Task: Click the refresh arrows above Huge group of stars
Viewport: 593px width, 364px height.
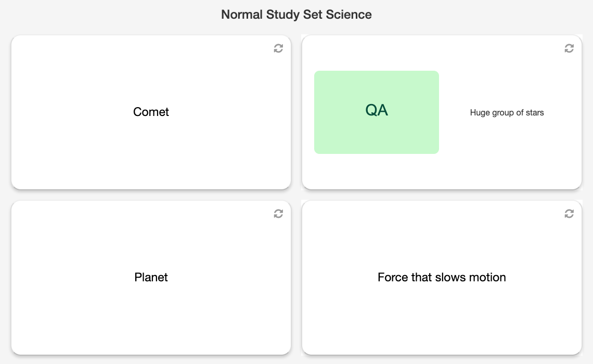Action: point(569,48)
